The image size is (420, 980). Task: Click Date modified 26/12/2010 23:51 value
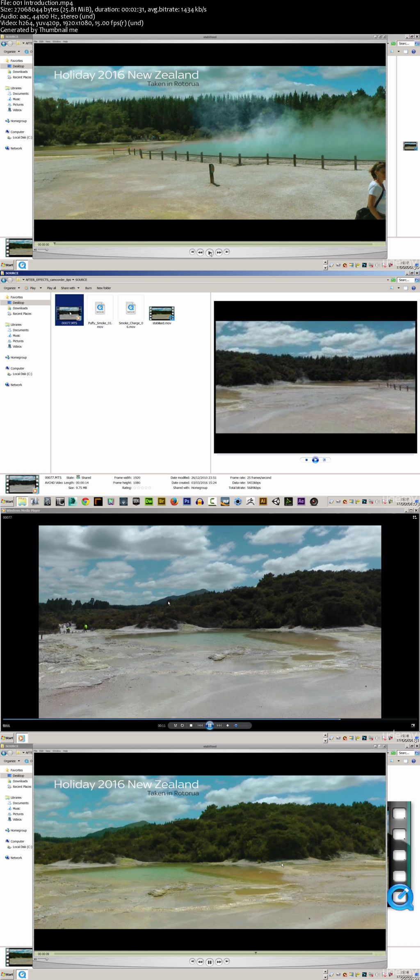point(204,478)
